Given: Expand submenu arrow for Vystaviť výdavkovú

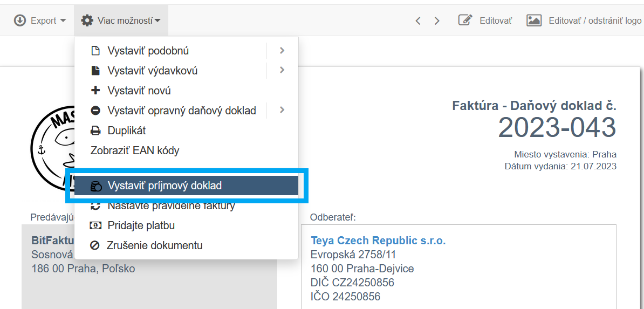Looking at the screenshot, I should (282, 70).
